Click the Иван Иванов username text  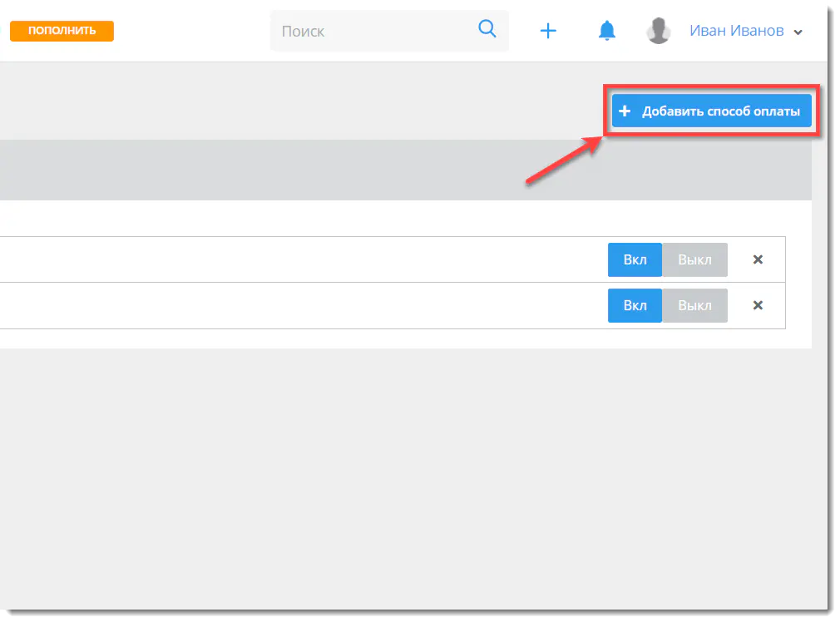736,32
